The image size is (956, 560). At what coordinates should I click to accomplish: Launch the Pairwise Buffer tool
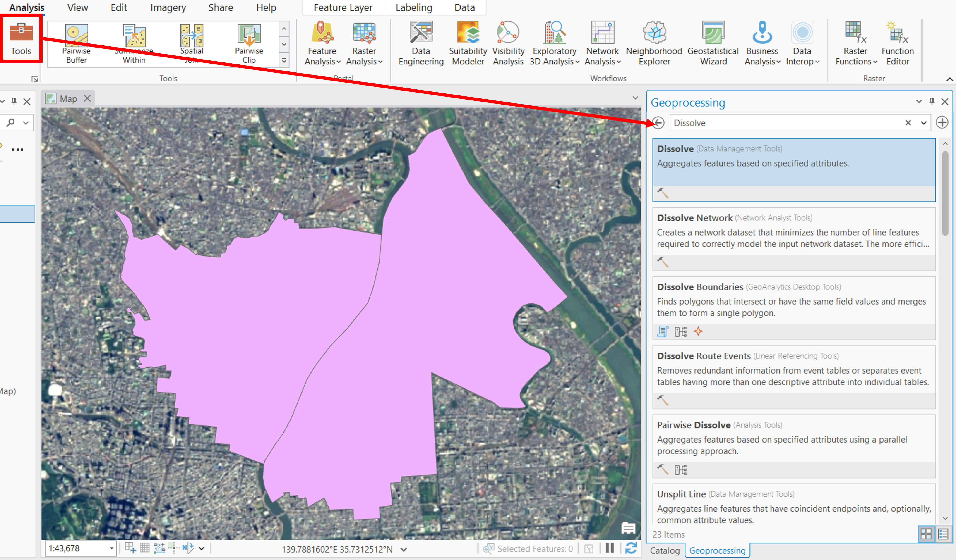[76, 44]
